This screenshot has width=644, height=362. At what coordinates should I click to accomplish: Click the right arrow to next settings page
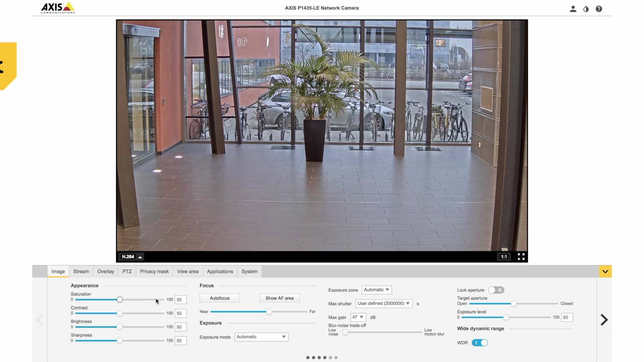coord(604,320)
